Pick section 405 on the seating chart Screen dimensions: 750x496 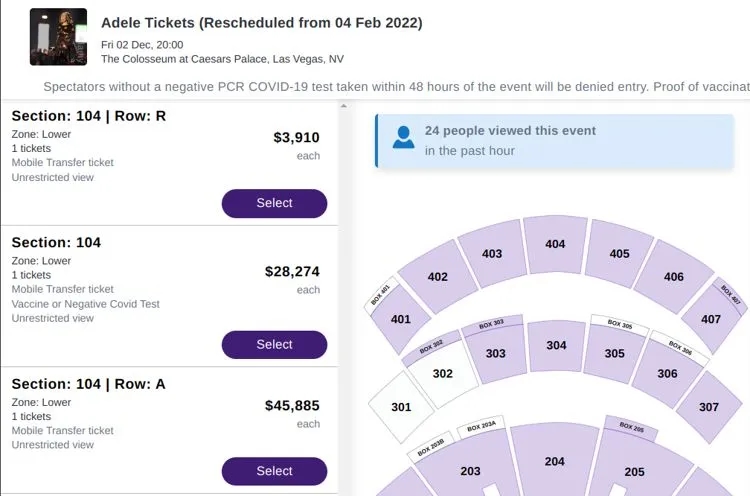[619, 254]
